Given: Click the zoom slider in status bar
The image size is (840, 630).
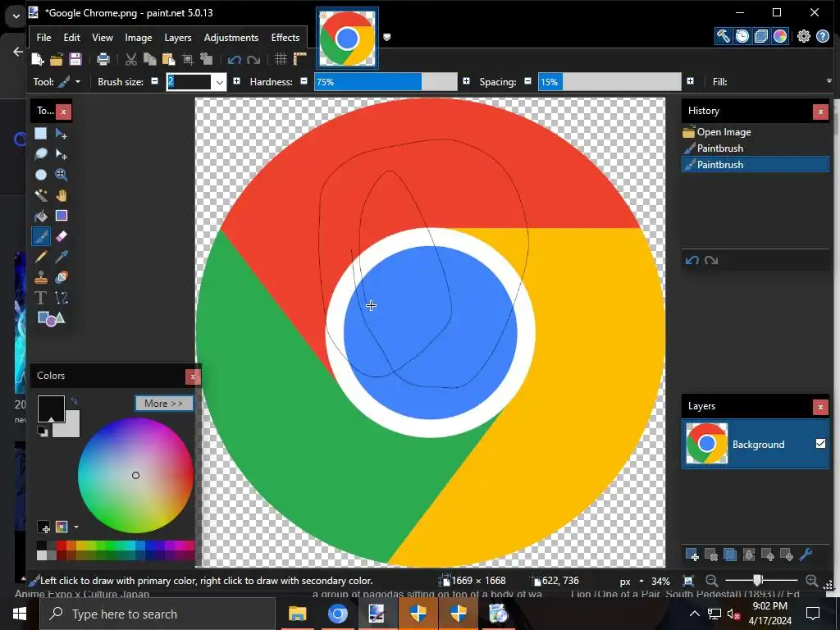Looking at the screenshot, I should tap(760, 580).
